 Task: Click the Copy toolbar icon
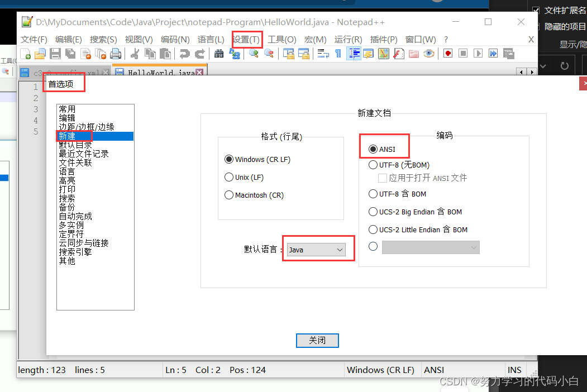[x=150, y=54]
